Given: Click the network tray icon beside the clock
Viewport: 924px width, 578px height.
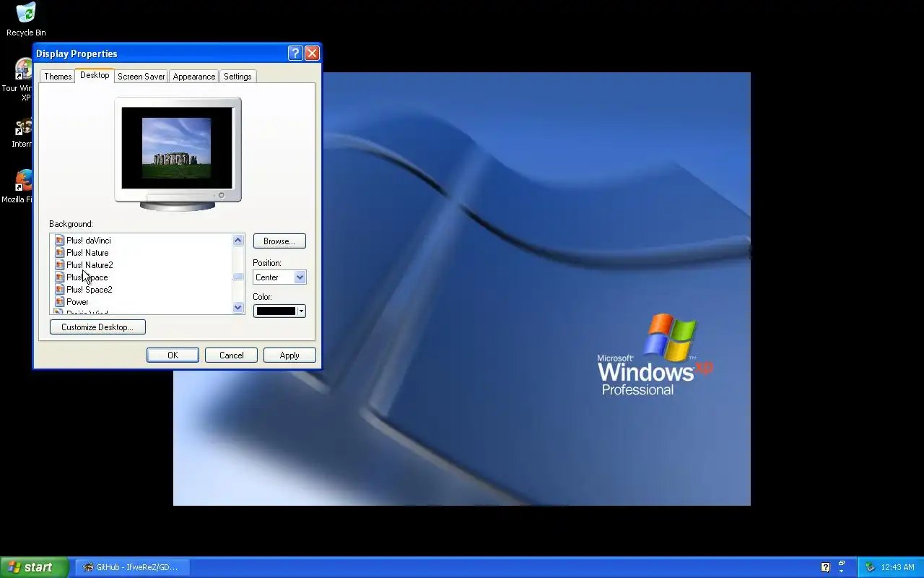Looking at the screenshot, I should pyautogui.click(x=870, y=567).
